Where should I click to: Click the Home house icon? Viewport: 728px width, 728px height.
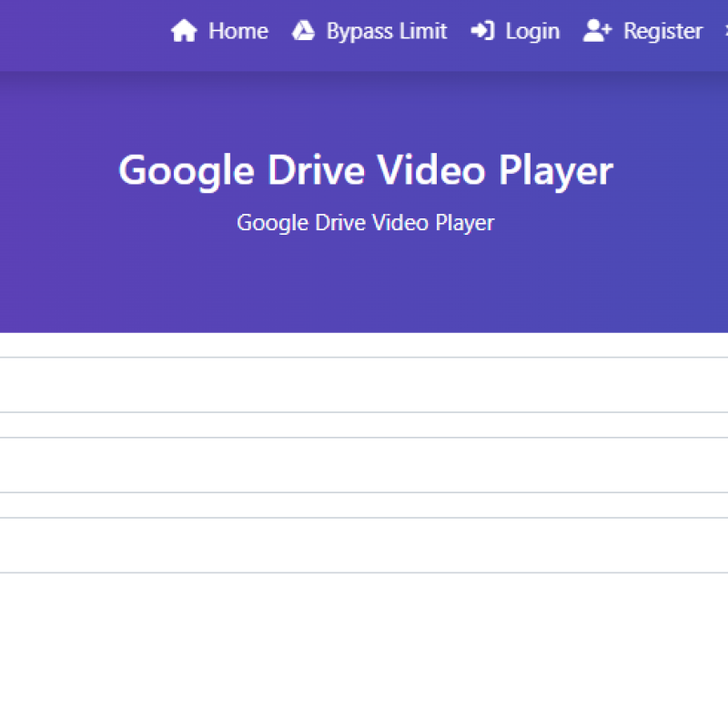pyautogui.click(x=184, y=31)
